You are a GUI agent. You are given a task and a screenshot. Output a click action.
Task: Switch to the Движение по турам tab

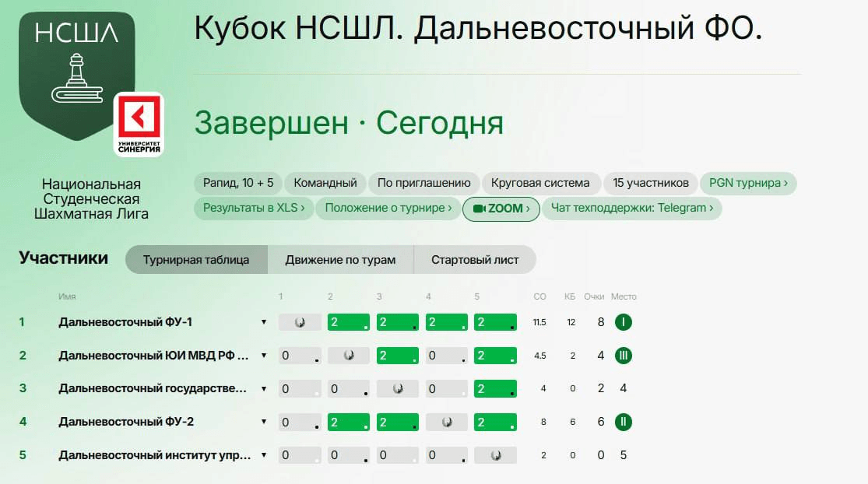pyautogui.click(x=340, y=259)
